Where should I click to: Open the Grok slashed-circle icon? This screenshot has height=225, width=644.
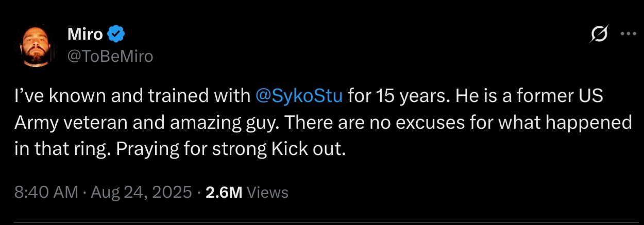[x=599, y=35]
